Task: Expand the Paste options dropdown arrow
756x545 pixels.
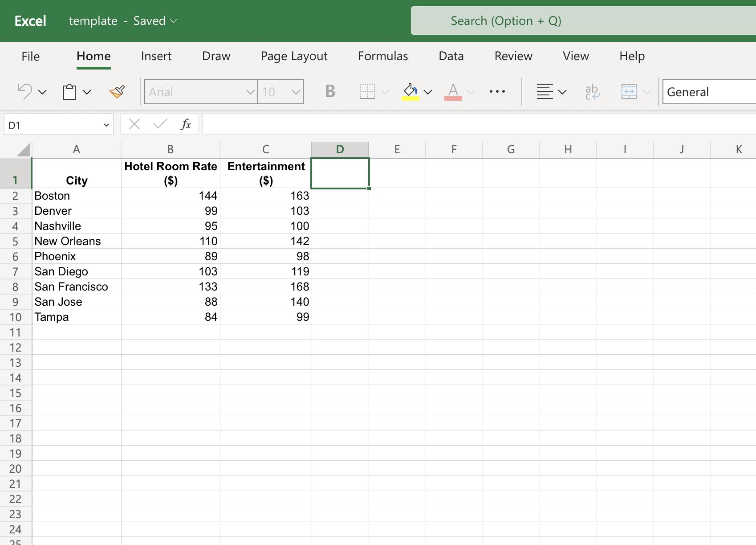Action: (87, 92)
